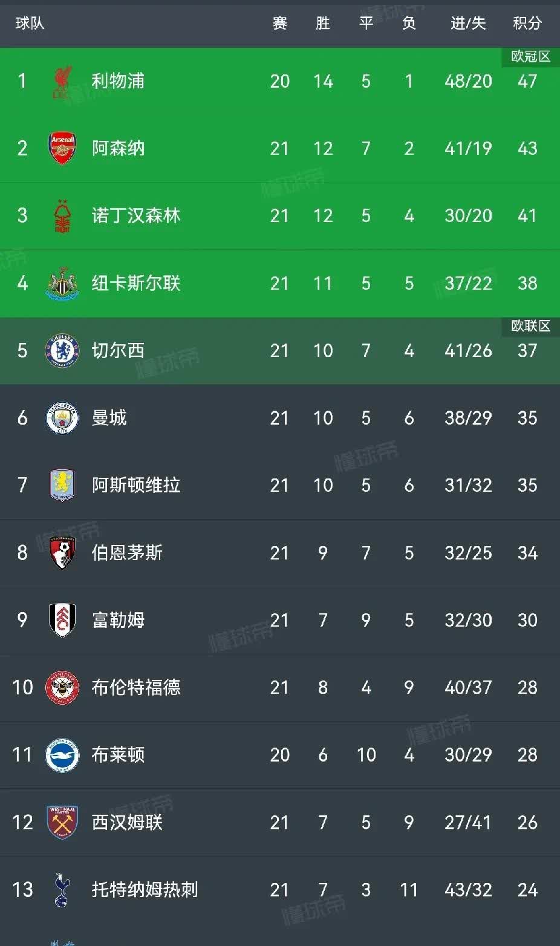Click the Aston Villa crest
Screen dimensions: 560x946
(60, 485)
